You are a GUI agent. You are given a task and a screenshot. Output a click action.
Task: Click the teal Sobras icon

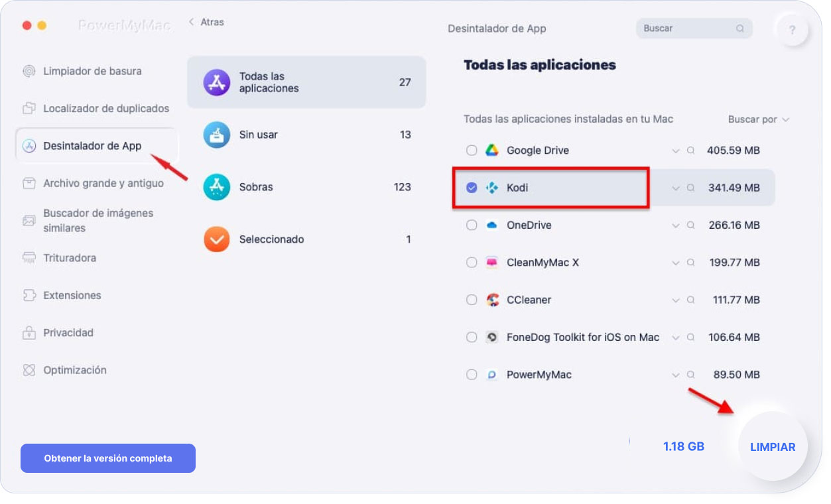(217, 187)
